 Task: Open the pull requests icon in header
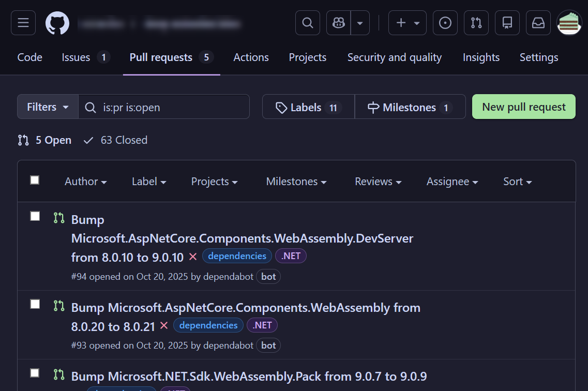[x=476, y=23]
